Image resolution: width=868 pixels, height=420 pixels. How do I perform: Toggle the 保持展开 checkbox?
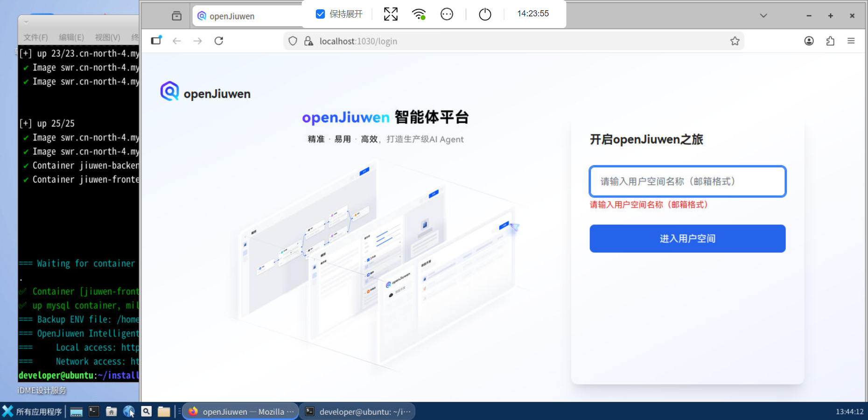pyautogui.click(x=320, y=14)
